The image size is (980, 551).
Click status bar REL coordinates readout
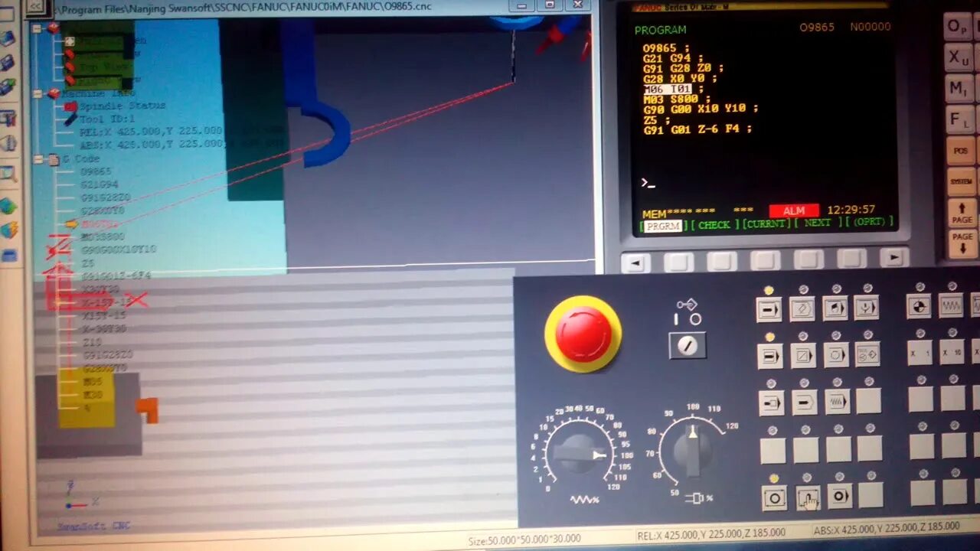click(x=711, y=533)
